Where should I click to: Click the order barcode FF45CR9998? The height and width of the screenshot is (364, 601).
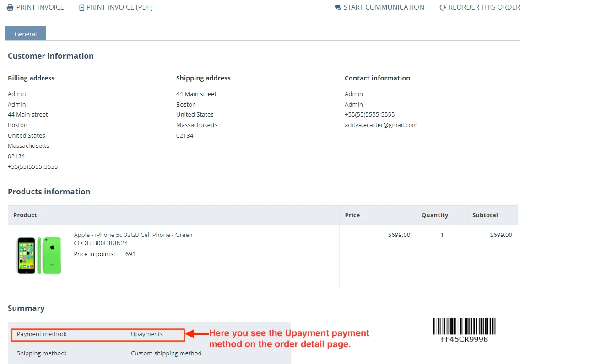click(464, 330)
